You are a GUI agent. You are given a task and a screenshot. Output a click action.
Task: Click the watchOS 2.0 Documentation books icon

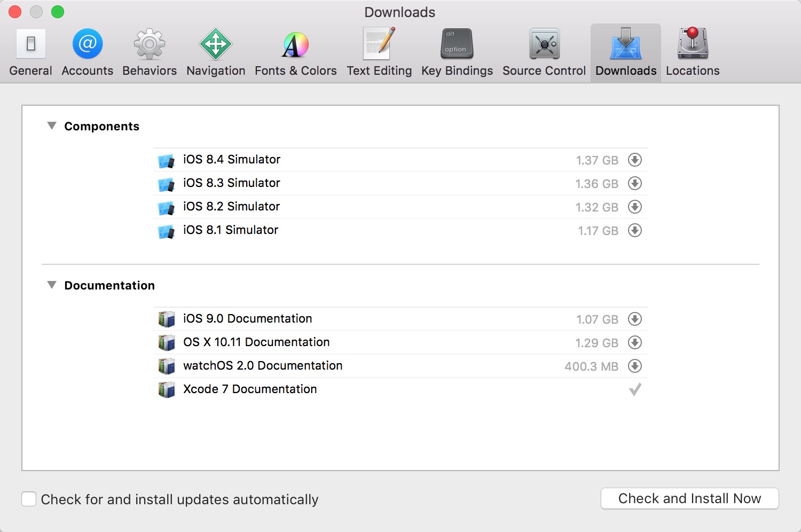pos(167,366)
